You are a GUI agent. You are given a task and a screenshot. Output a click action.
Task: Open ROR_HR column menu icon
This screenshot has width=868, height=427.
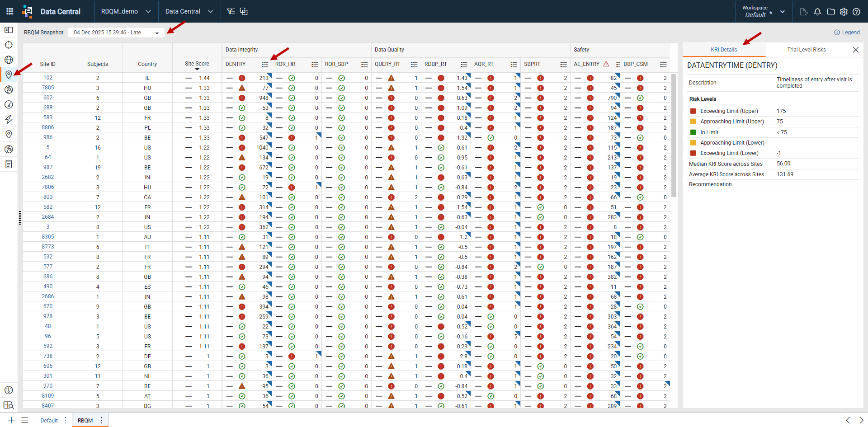click(315, 65)
